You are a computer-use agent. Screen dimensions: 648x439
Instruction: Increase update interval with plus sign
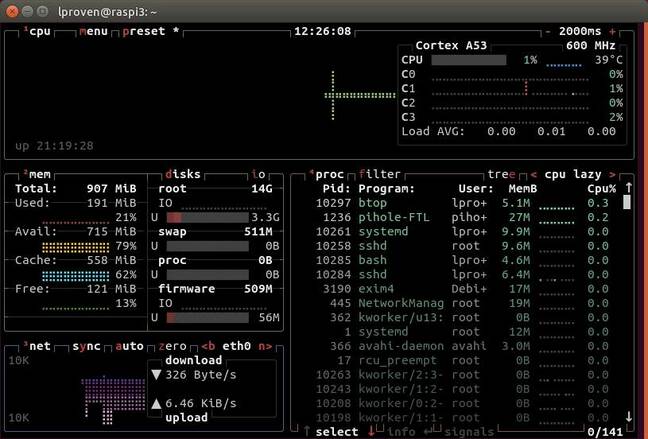pos(612,31)
